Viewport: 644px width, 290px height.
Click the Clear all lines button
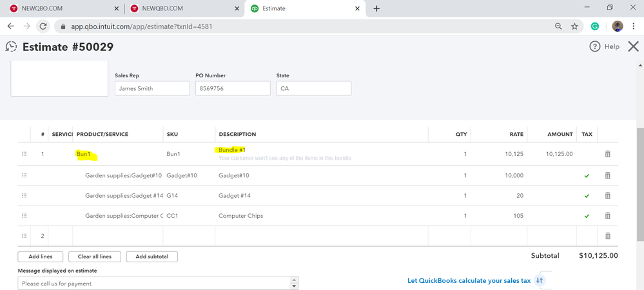[95, 256]
